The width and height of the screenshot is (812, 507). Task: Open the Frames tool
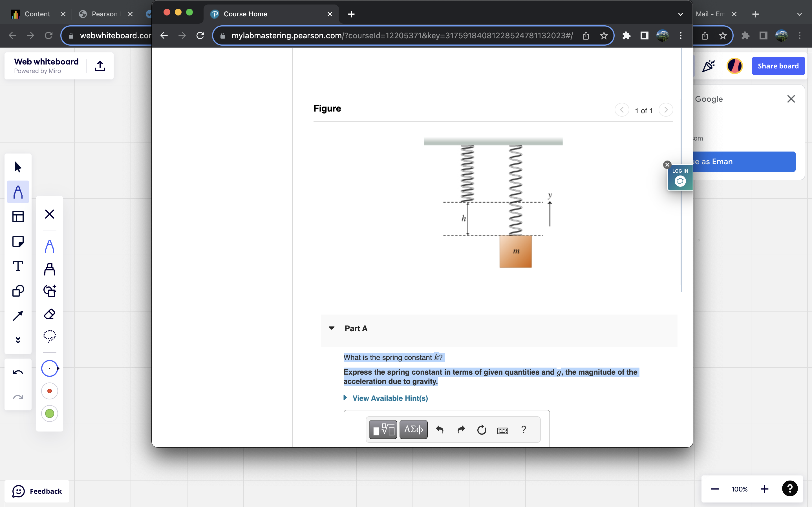[x=18, y=216]
